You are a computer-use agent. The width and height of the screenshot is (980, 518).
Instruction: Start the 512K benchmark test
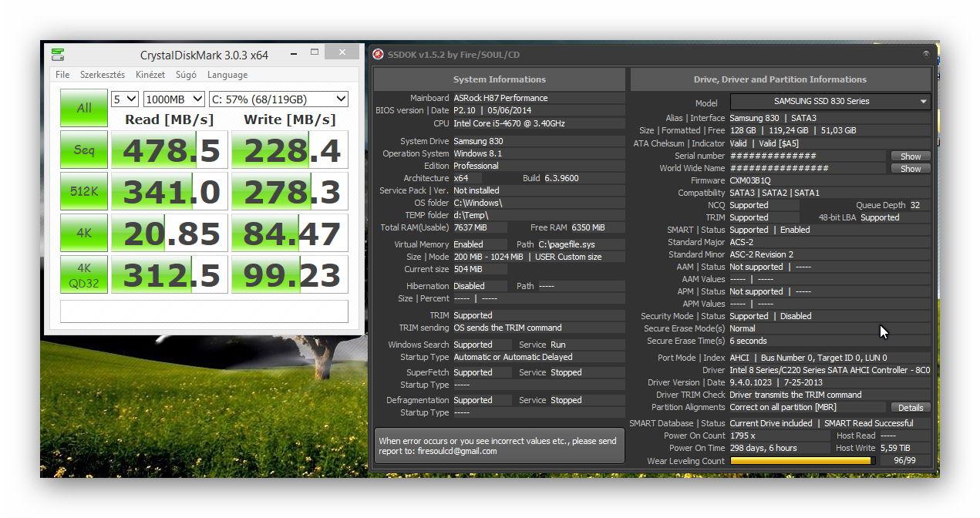point(84,191)
